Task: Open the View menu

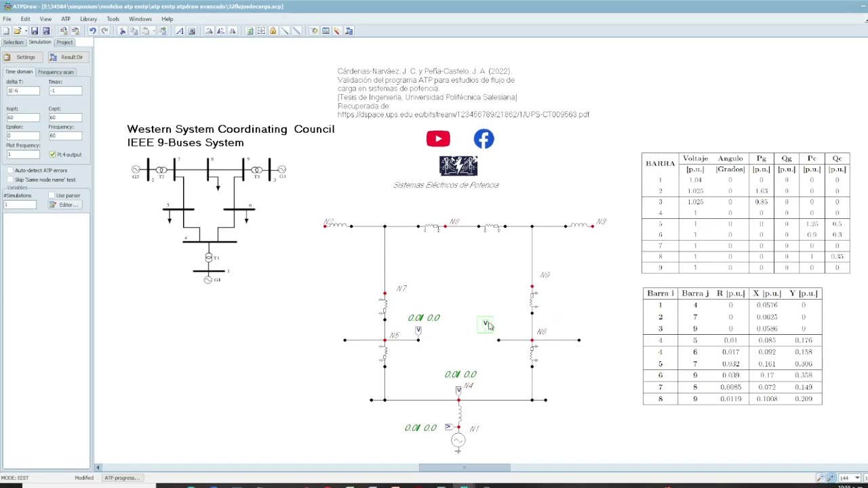Action: click(x=45, y=19)
